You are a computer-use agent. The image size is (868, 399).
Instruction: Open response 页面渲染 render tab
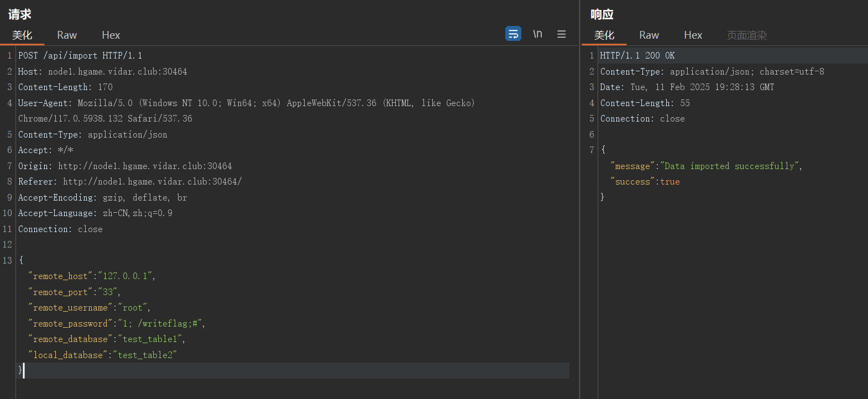pos(747,35)
